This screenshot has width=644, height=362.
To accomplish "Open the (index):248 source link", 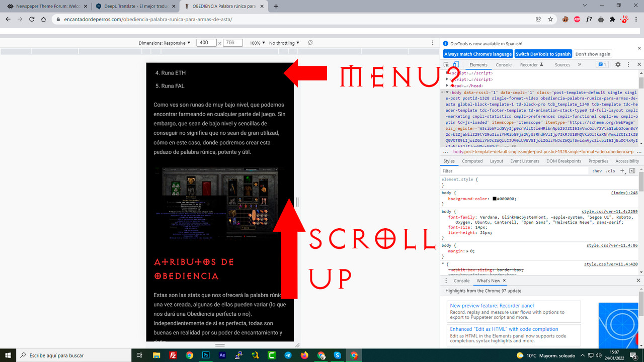I will pos(624,193).
